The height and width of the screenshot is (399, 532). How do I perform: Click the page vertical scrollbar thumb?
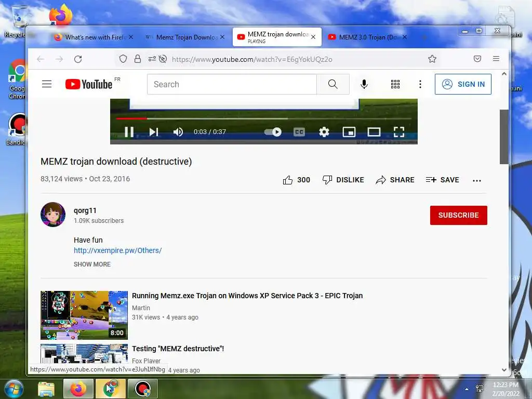pyautogui.click(x=504, y=137)
